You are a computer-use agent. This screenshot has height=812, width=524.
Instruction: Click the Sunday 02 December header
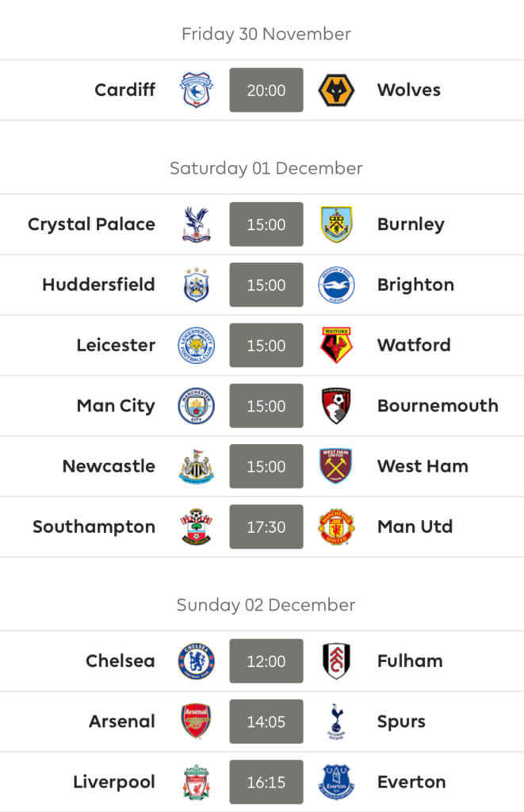click(266, 605)
